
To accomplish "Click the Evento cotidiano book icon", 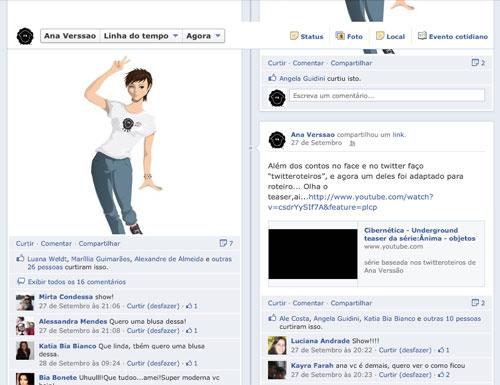I will (422, 36).
